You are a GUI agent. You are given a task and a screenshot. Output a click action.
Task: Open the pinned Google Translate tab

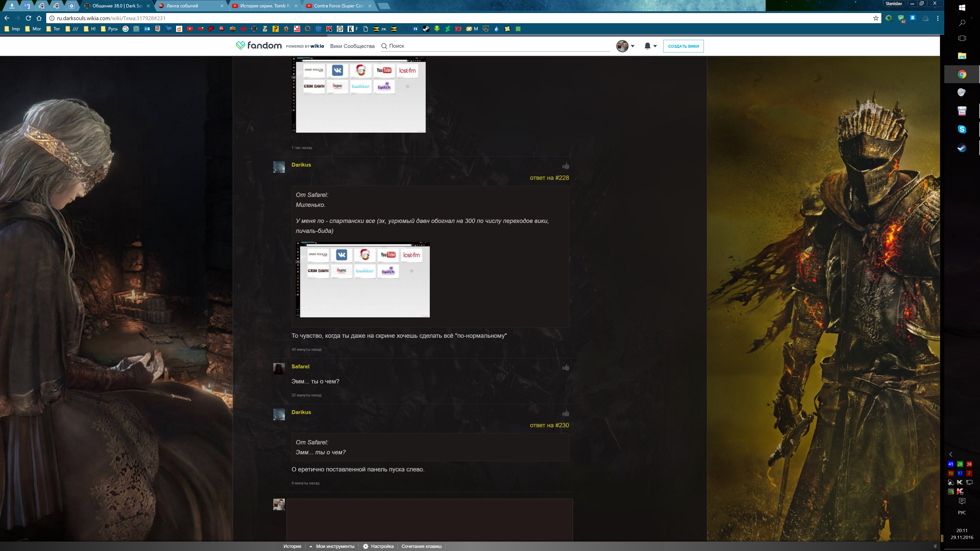27,6
